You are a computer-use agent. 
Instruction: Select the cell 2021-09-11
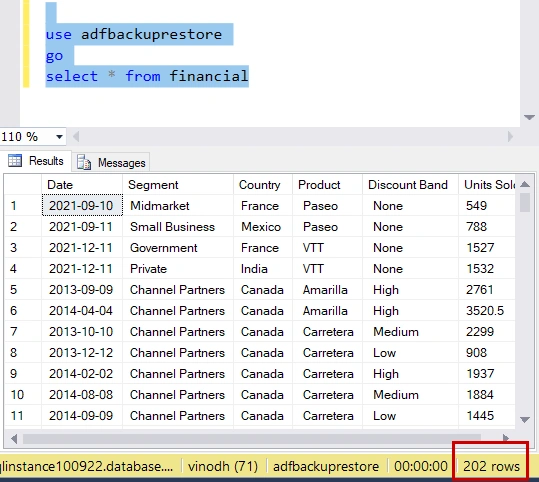82,227
